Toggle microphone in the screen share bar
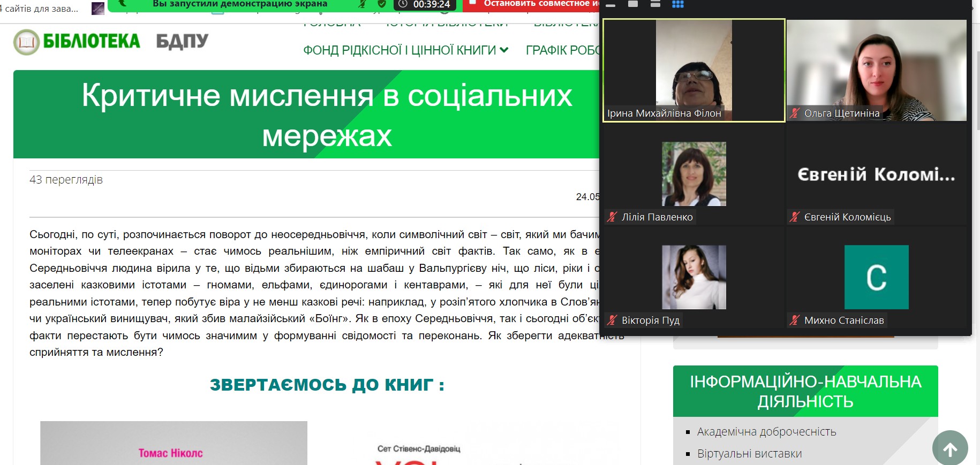Screen dimensions: 980x465 363,4
